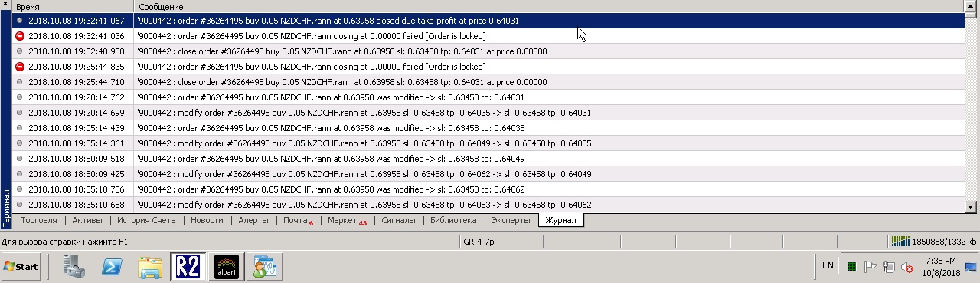Open the Новости tab
This screenshot has width=980, height=283.
(207, 220)
